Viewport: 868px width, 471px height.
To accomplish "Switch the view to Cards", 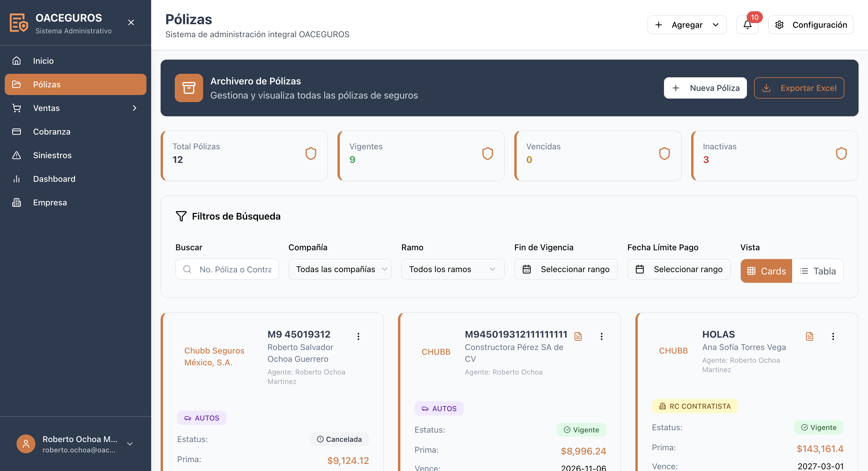I will 766,271.
